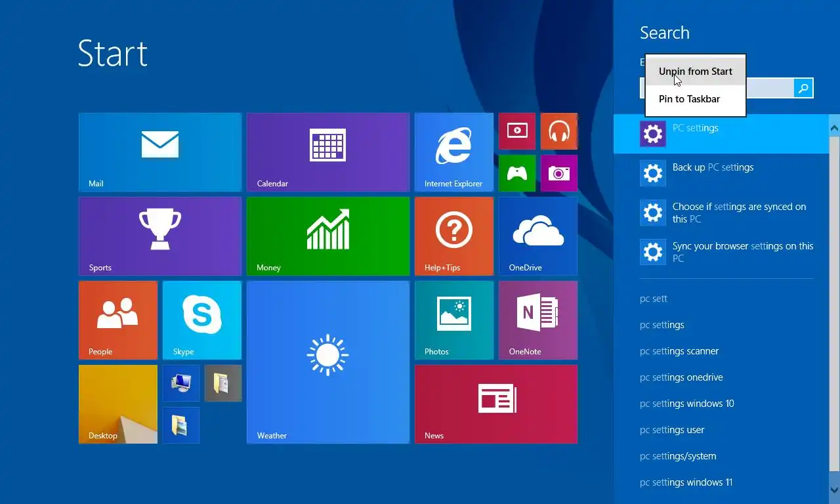This screenshot has height=504, width=840.
Task: Open the Video tile with play icon
Action: [x=517, y=131]
